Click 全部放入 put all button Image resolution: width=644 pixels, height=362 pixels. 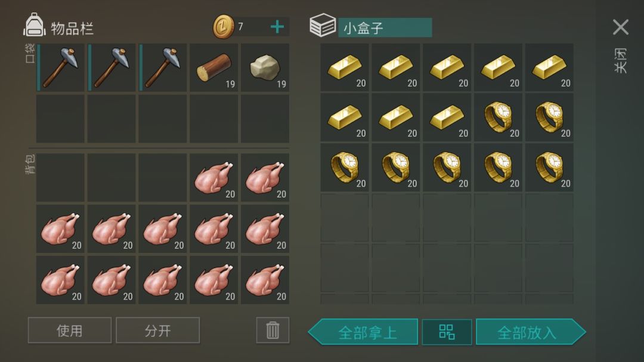[531, 332]
